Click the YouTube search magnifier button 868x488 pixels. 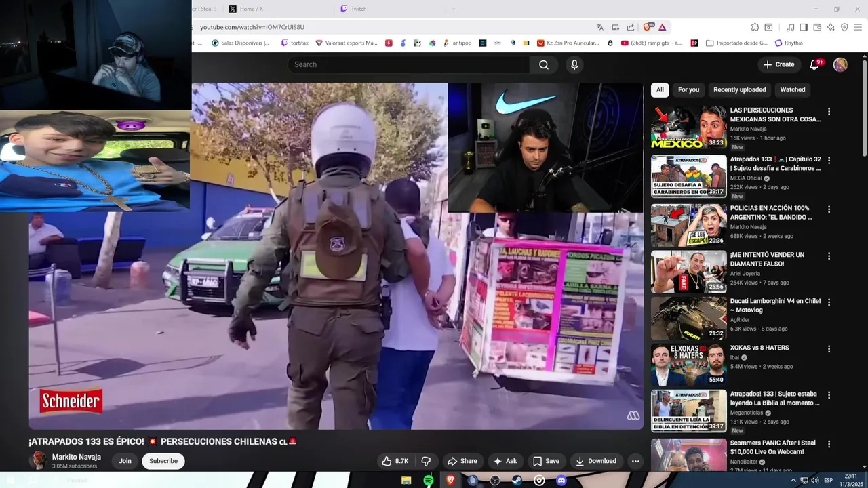[543, 64]
